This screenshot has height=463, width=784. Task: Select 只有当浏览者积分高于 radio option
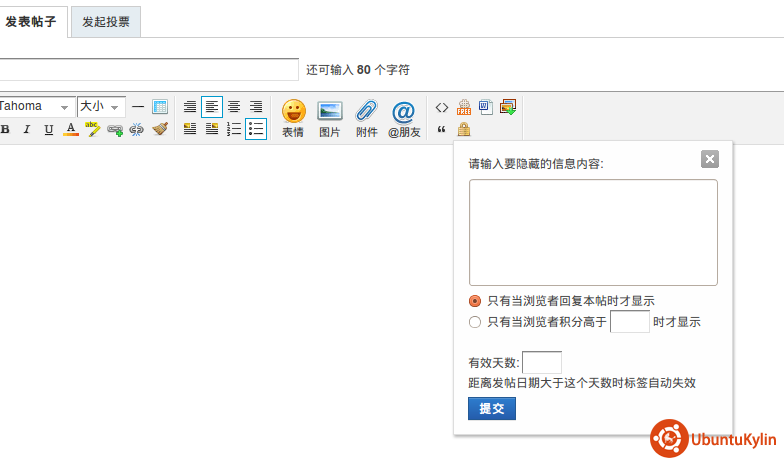475,322
